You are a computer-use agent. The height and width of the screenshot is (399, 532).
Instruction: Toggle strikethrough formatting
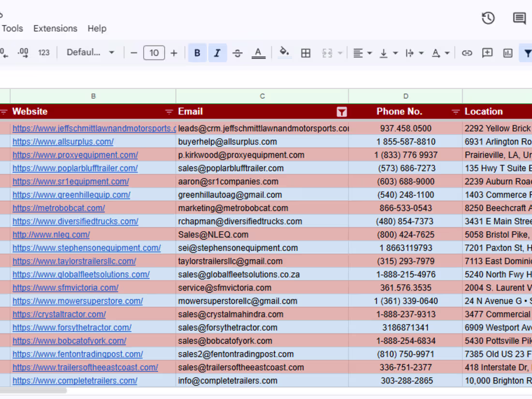coord(237,53)
